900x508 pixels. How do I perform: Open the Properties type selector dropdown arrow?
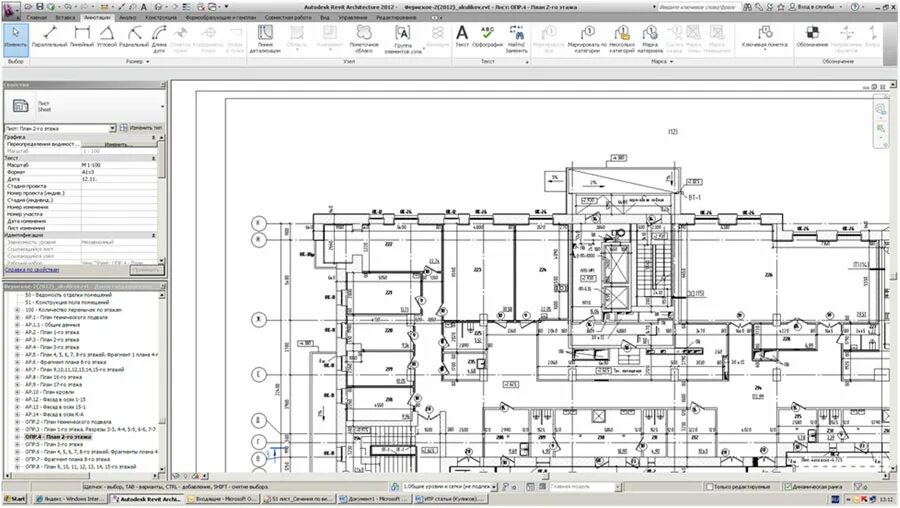(x=162, y=107)
